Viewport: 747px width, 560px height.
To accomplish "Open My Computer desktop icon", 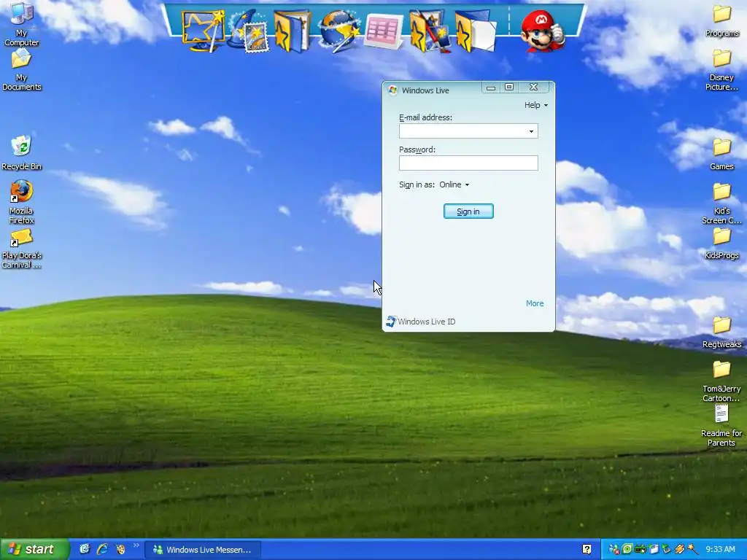I will (21, 25).
